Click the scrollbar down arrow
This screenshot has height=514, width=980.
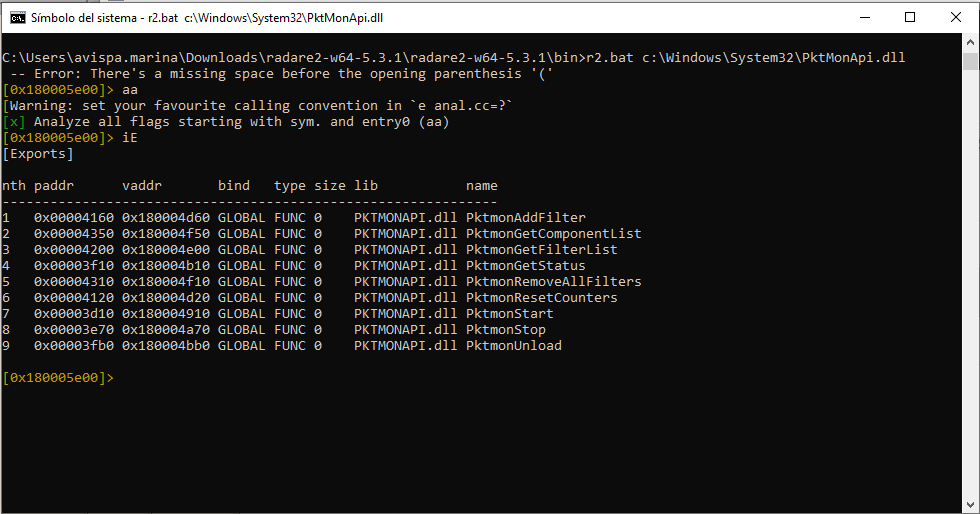tap(971, 505)
